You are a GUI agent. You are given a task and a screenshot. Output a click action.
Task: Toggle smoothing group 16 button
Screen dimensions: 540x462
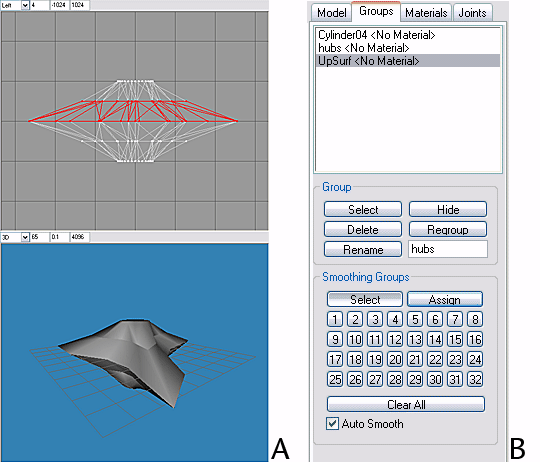475,339
